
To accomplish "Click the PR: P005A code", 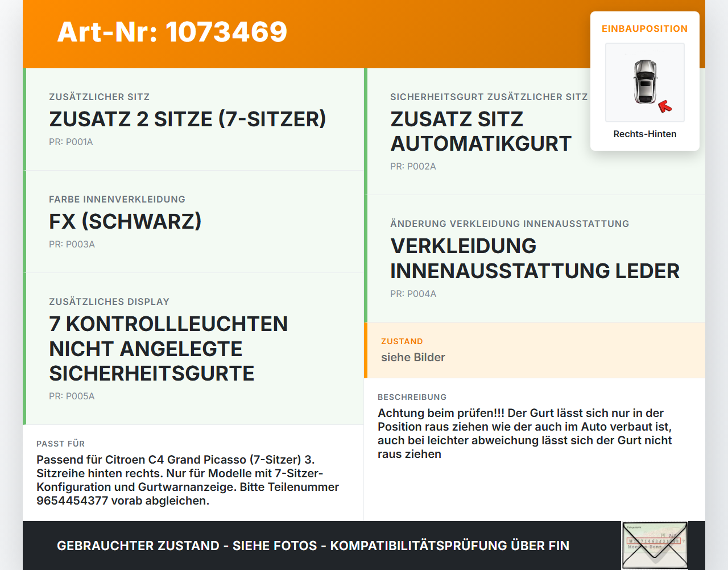I will [72, 396].
